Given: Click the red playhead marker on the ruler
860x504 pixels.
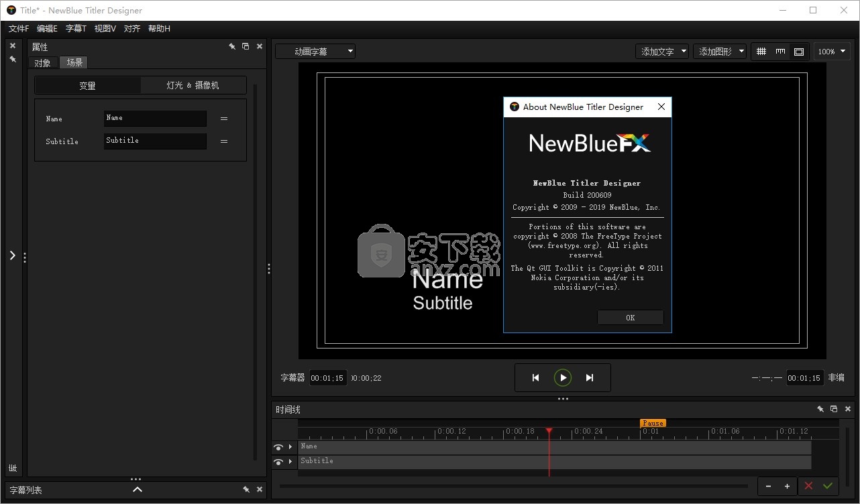Looking at the screenshot, I should (549, 432).
